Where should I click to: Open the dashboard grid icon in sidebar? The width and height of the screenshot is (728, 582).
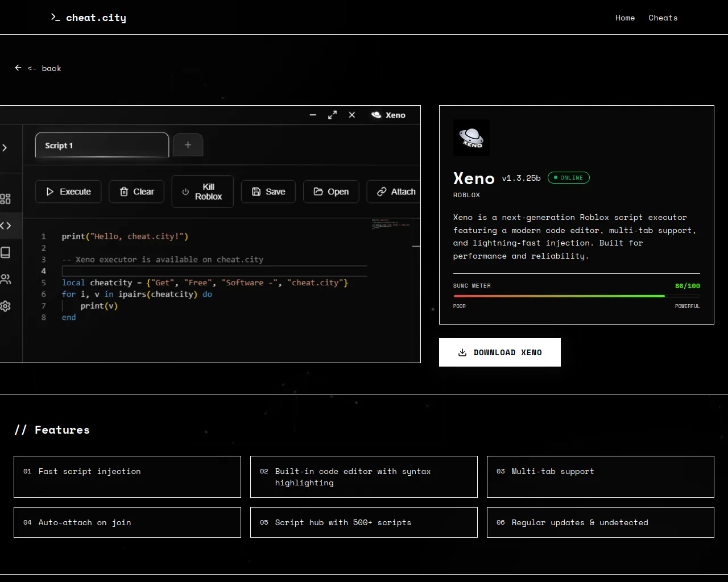[5, 198]
